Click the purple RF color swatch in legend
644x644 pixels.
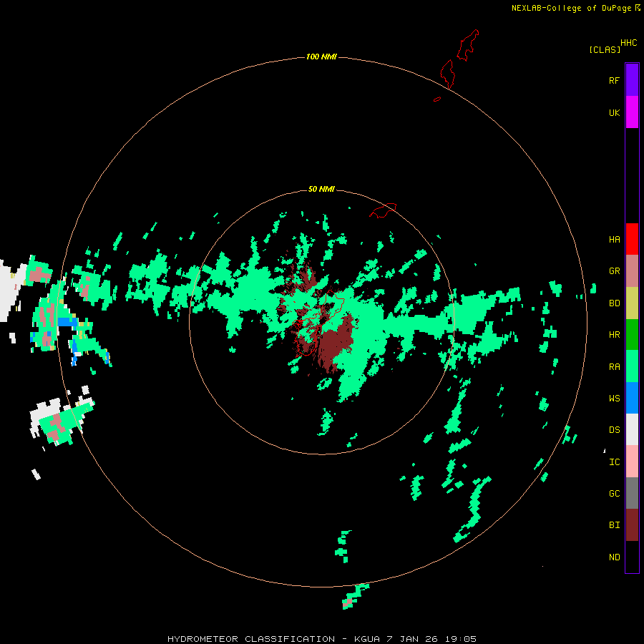point(632,80)
